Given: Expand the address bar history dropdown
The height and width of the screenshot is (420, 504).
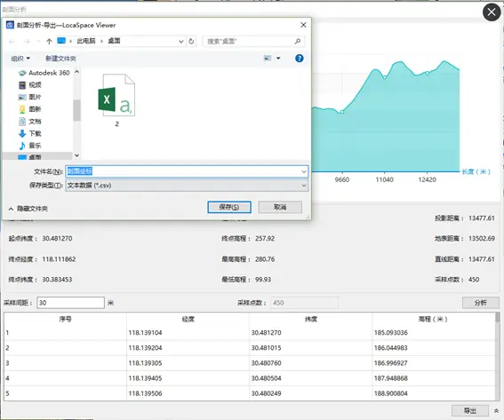Looking at the screenshot, I should (181, 41).
